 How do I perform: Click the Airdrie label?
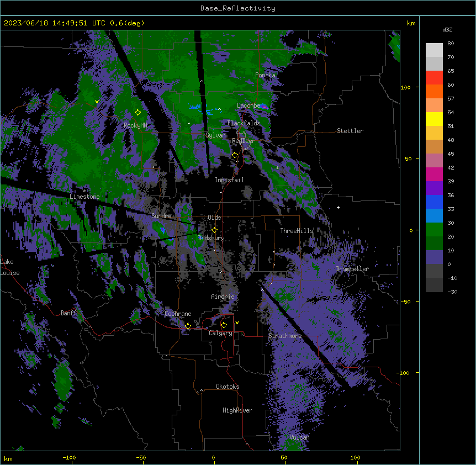point(223,297)
